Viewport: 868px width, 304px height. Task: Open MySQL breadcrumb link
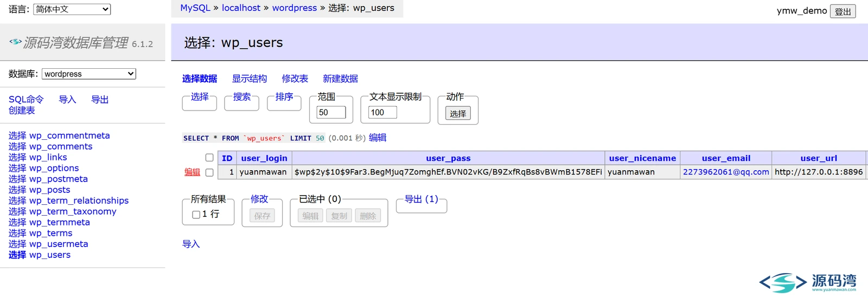coord(195,8)
